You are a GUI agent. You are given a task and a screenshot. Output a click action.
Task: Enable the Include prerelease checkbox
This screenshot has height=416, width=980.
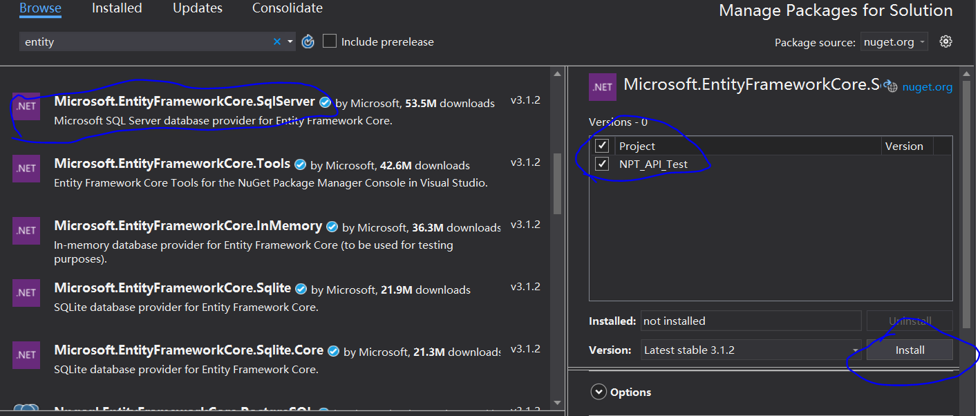point(330,41)
